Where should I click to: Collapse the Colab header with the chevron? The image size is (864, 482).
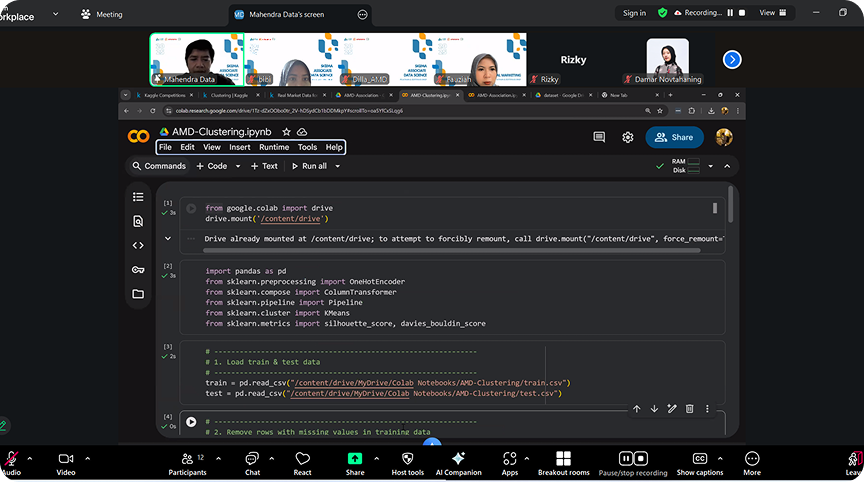click(727, 166)
